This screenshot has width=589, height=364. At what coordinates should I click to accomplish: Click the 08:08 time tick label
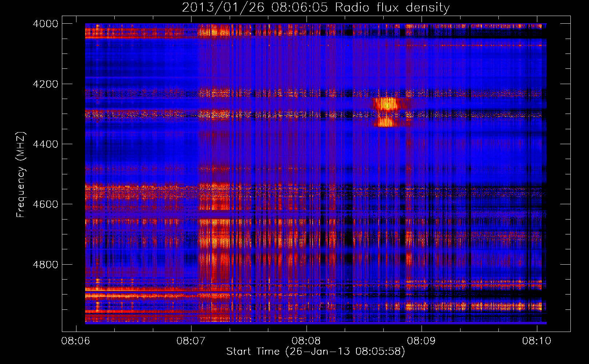tap(307, 341)
